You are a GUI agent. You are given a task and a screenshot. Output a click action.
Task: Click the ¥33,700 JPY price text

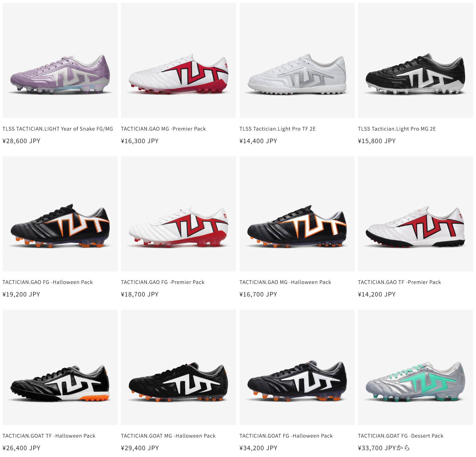(377, 448)
